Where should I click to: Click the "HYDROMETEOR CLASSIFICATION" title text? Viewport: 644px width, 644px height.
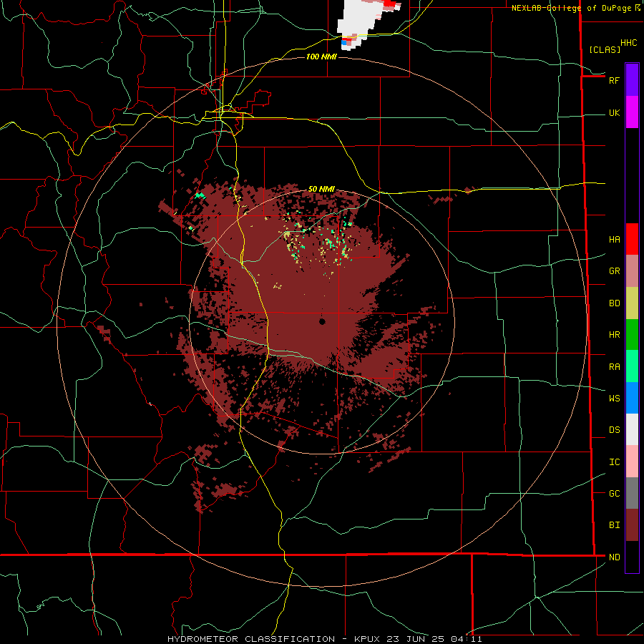(251, 639)
